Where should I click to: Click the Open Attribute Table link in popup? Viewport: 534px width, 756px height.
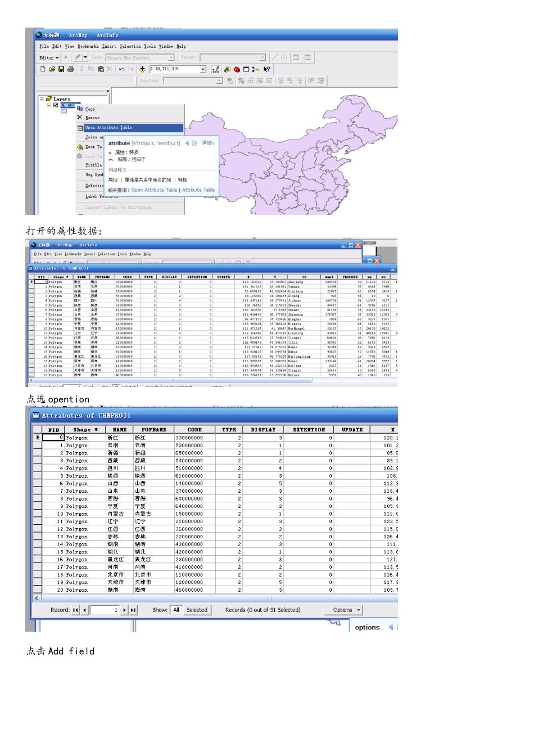(154, 190)
